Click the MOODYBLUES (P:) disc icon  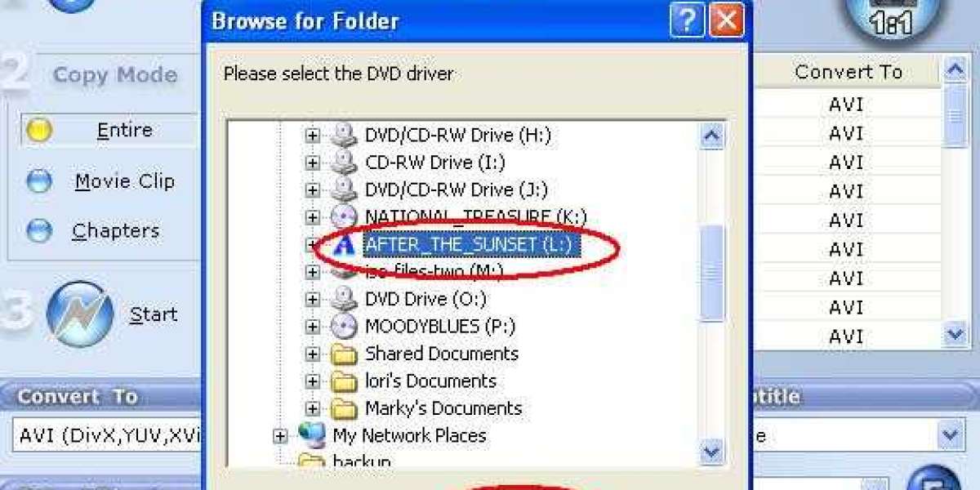345,327
